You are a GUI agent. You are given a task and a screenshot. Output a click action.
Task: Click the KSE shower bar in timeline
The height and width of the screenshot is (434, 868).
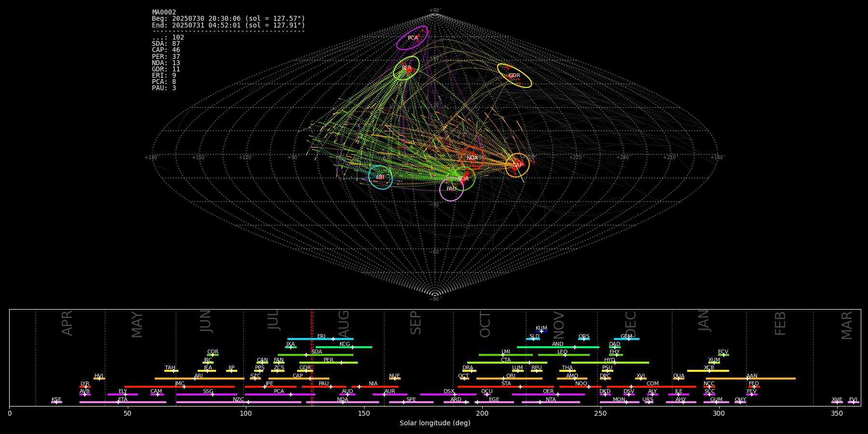(56, 402)
